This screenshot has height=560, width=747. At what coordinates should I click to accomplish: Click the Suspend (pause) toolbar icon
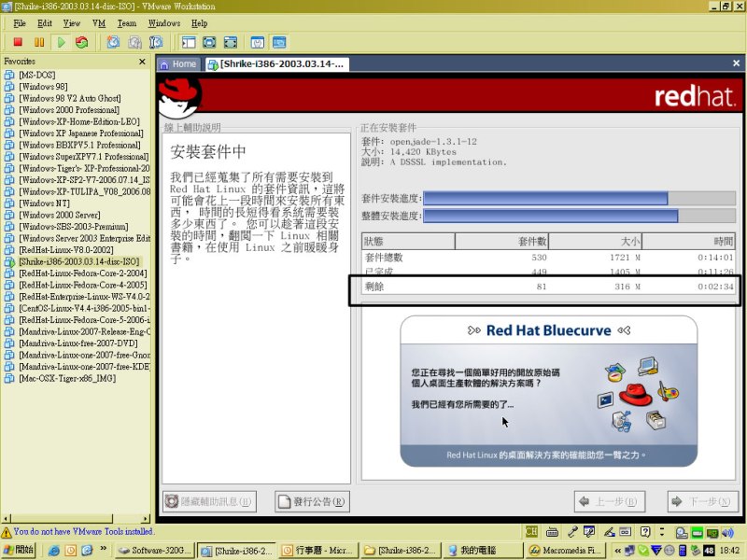click(x=39, y=42)
